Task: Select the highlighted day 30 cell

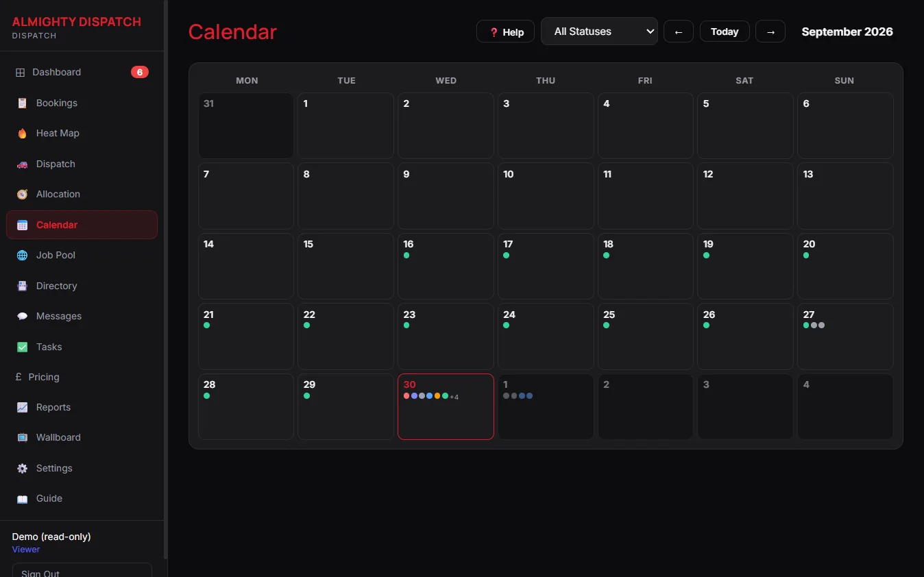Action: pyautogui.click(x=446, y=406)
